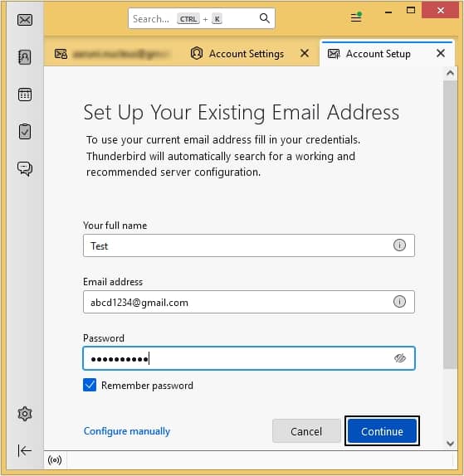The height and width of the screenshot is (476, 464).
Task: Maximize the Thunderbird window
Action: pyautogui.click(x=411, y=10)
